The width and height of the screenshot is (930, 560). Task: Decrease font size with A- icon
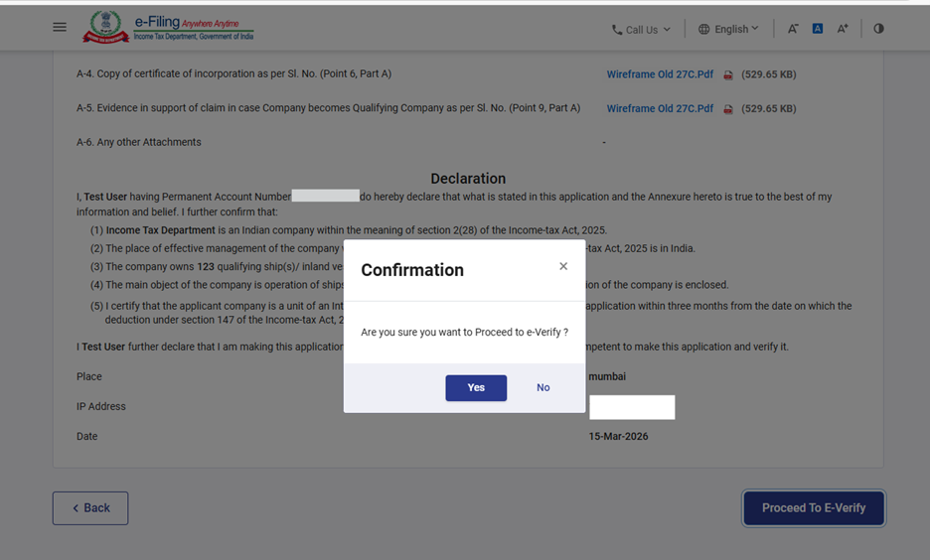793,29
